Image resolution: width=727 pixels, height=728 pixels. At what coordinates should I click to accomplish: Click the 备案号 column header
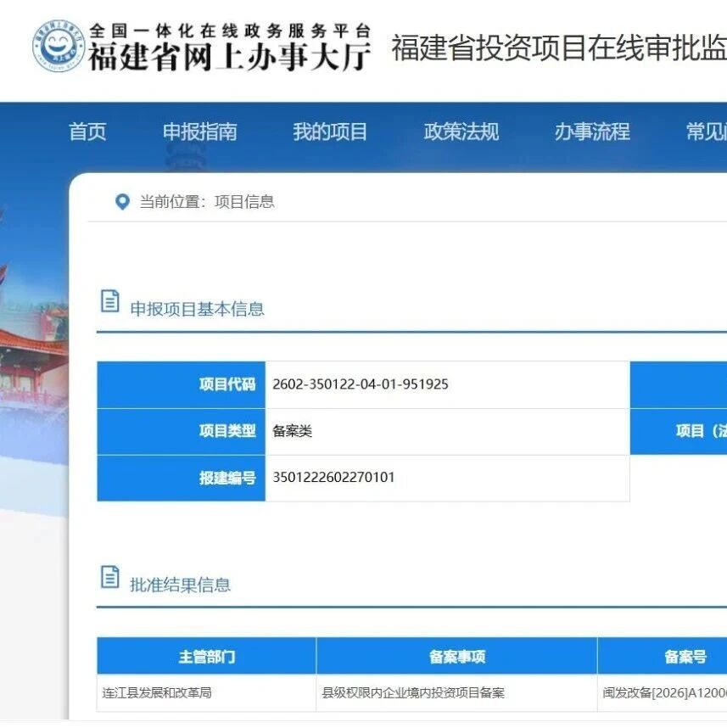tap(663, 656)
